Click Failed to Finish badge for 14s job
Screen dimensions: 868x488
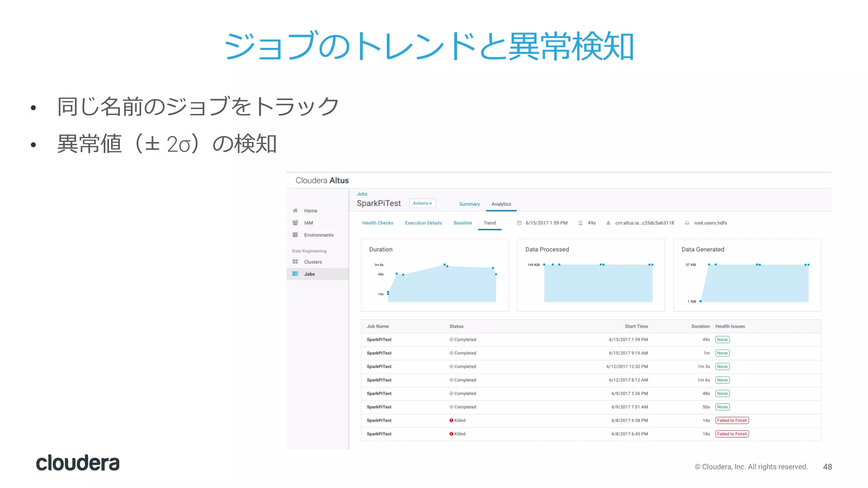732,421
